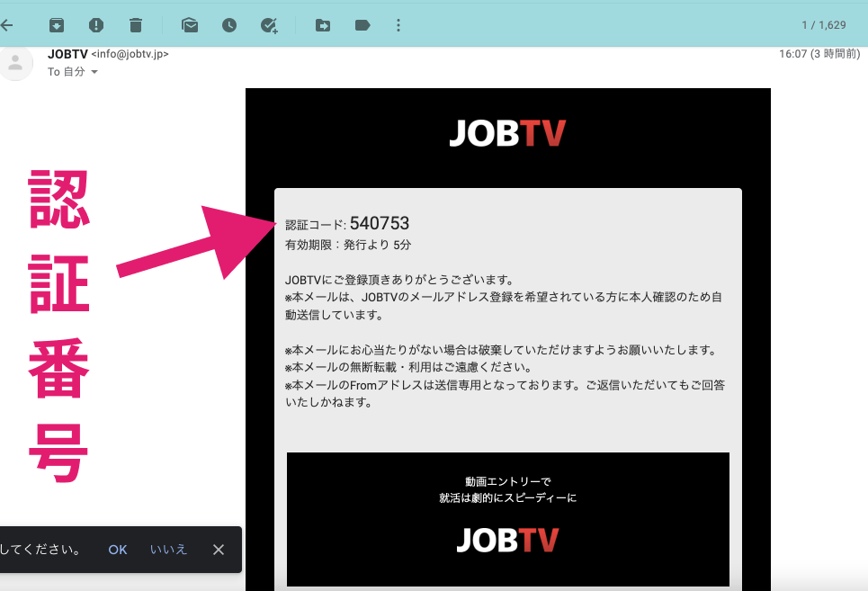This screenshot has height=591, width=868.
Task: Dismiss the notification bar with X
Action: point(219,550)
